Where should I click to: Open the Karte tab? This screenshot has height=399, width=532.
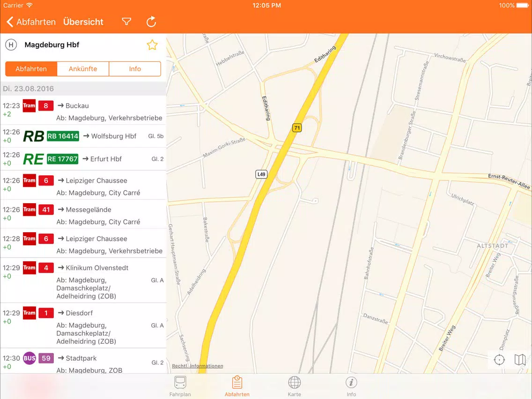[x=294, y=386]
